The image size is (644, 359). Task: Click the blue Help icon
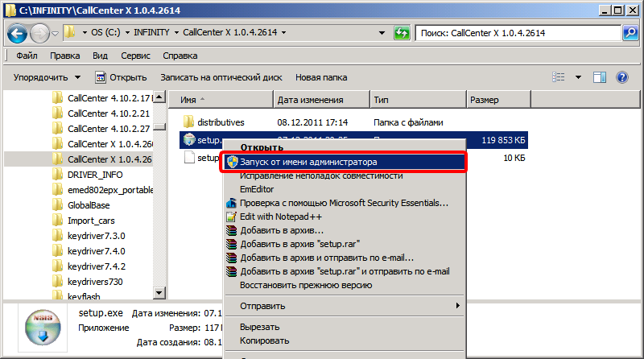622,77
